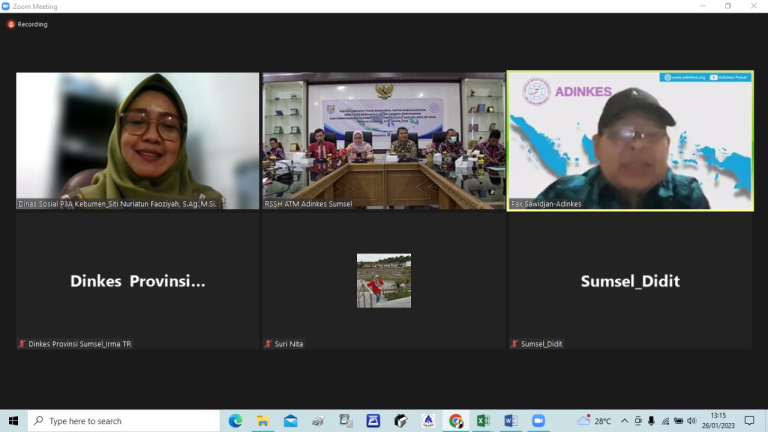
Task: Open the black-and-white box app in the taskbar
Action: tap(401, 421)
